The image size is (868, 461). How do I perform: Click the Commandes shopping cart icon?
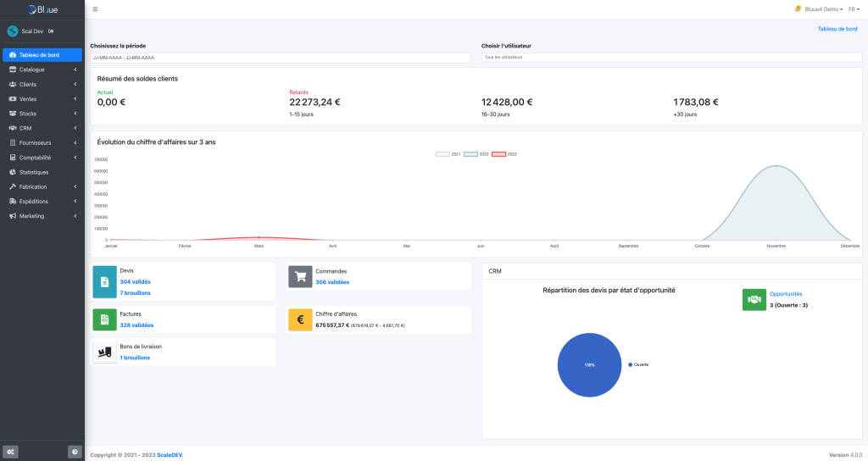pyautogui.click(x=300, y=276)
